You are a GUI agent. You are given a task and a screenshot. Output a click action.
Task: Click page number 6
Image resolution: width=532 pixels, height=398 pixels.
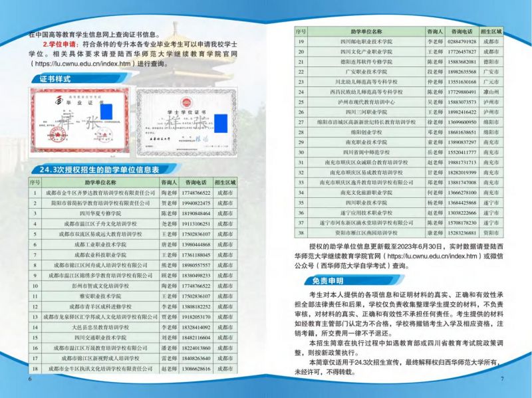30,379
